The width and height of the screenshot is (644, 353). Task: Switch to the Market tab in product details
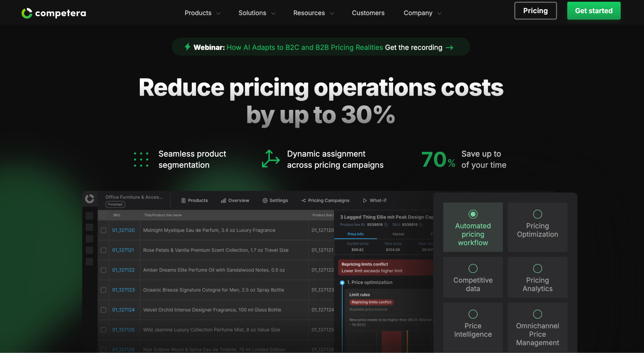point(398,234)
